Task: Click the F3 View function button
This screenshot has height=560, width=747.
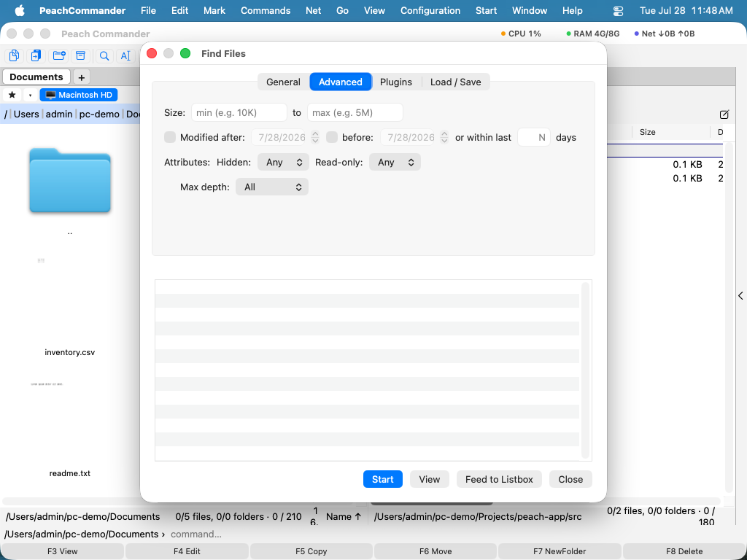Action: (x=63, y=551)
